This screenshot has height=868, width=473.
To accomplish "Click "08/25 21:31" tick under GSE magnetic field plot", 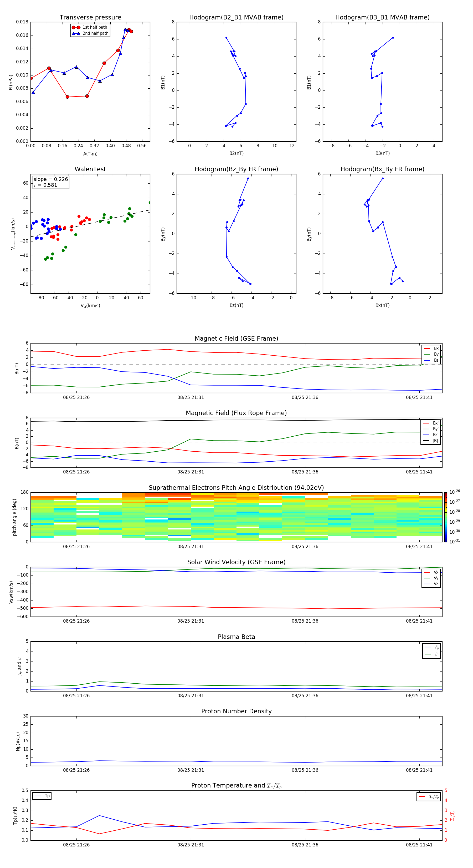I will coord(191,398).
